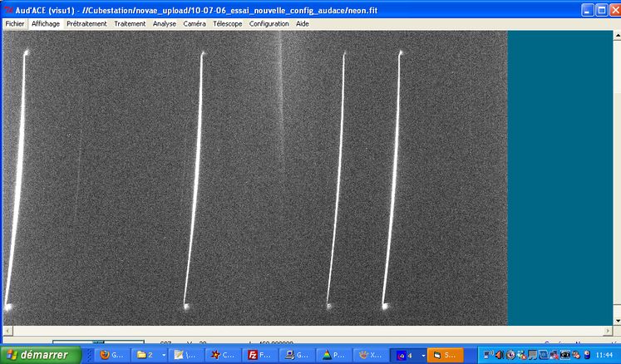Viewport: 621px width, 364px height.
Task: Click the vertical scrollbar down arrow
Action: (x=617, y=321)
